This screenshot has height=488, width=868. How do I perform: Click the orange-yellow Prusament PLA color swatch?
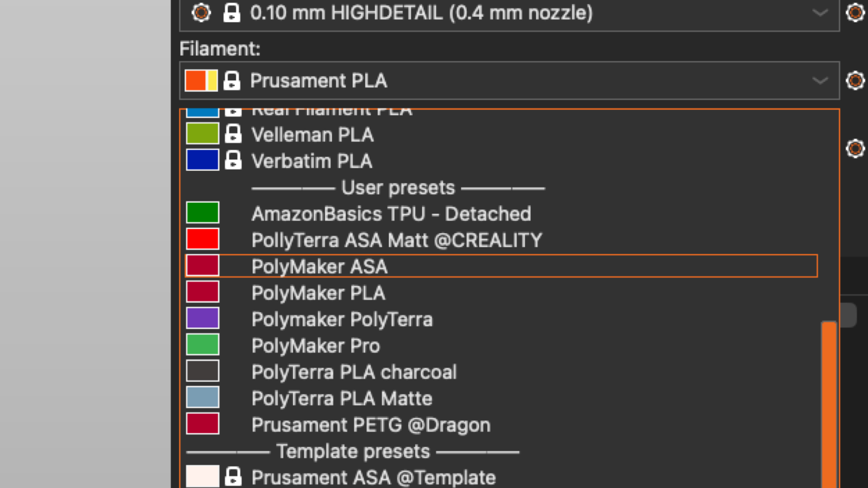coord(201,80)
